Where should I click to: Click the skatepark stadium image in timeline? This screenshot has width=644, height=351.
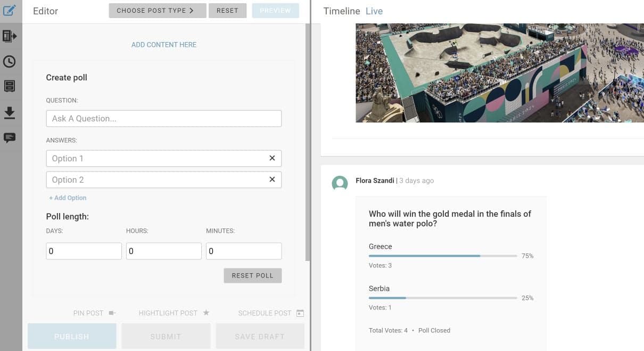pyautogui.click(x=500, y=73)
